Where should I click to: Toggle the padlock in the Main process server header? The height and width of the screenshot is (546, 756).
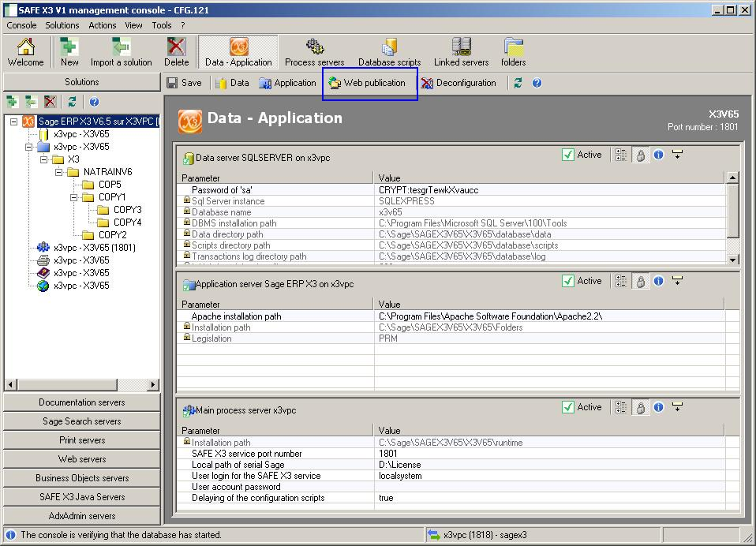tap(640, 407)
